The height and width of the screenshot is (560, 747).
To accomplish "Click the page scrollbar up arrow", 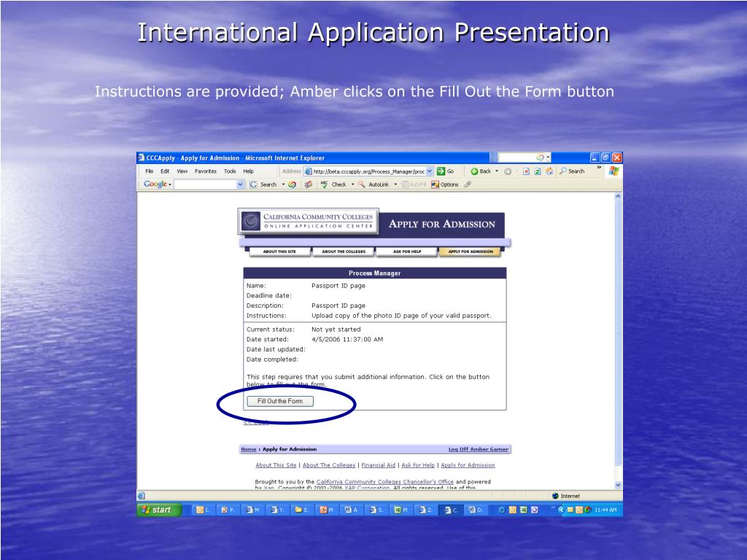I will [x=618, y=195].
